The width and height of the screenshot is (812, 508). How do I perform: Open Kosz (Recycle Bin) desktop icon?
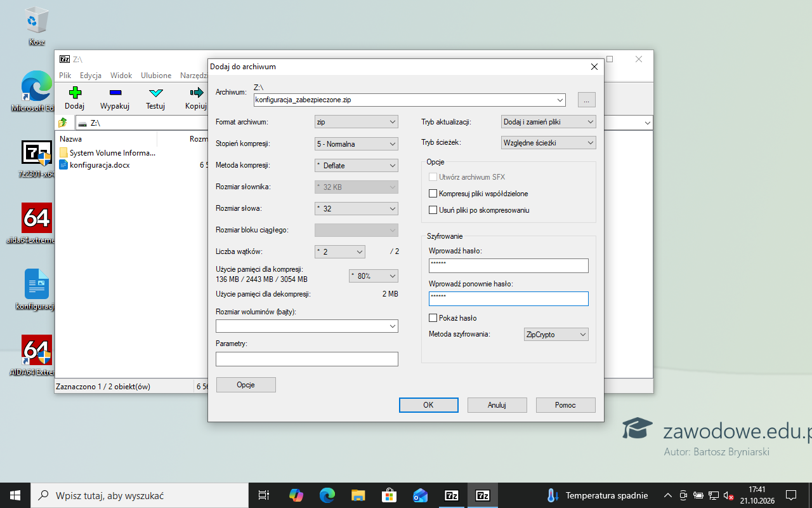[36, 27]
